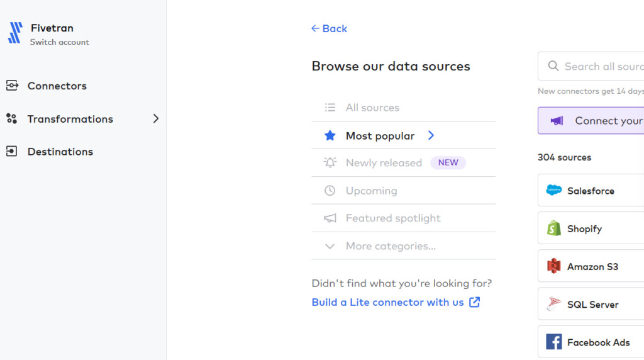Click the Shopify bag logo
This screenshot has height=360, width=644.
click(x=553, y=228)
